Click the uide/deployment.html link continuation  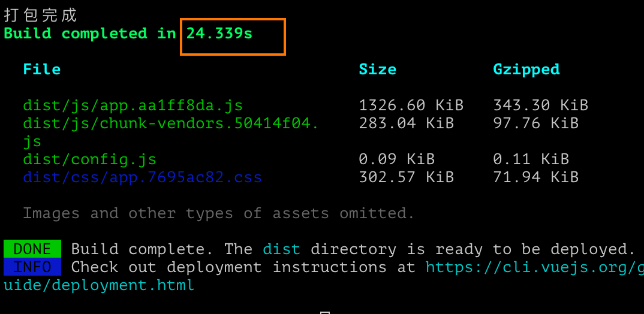(98, 285)
